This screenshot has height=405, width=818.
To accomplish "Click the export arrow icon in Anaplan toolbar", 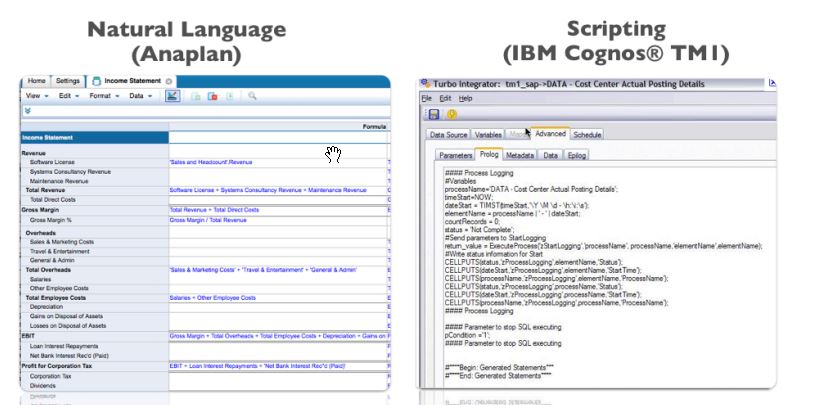I will click(x=230, y=96).
